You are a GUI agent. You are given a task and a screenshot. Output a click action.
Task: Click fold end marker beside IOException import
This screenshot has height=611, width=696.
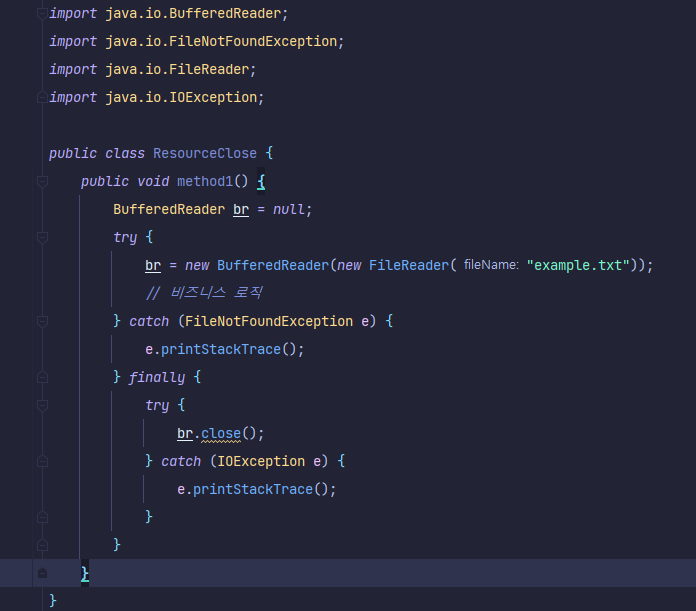(42, 97)
